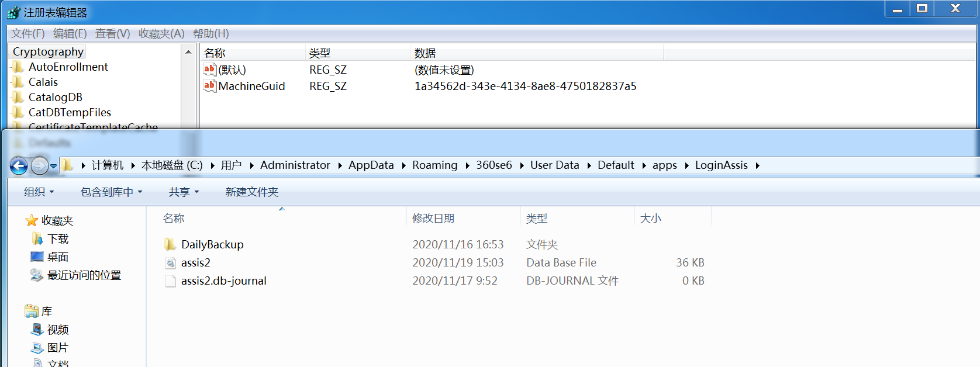Select the Cryptography key in registry tree
The width and height of the screenshot is (980, 367).
coord(48,52)
